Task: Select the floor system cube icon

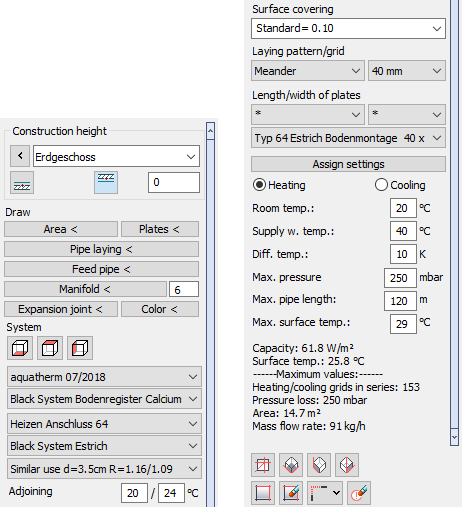Action: tap(20, 348)
